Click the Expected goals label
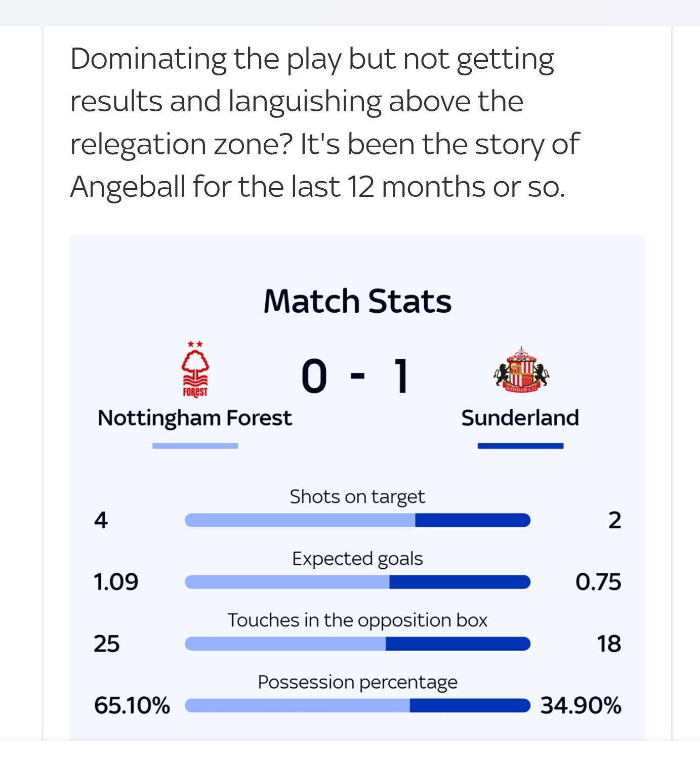 click(x=357, y=559)
